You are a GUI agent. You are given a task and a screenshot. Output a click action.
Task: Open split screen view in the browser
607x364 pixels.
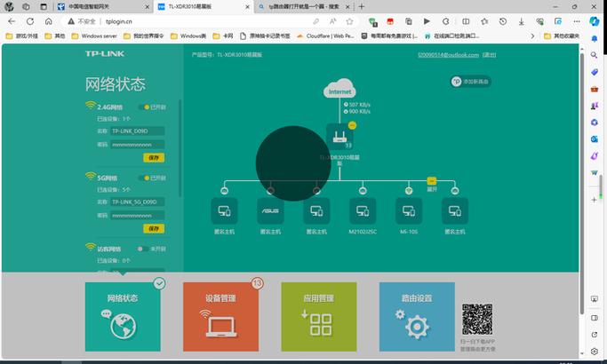pos(466,21)
